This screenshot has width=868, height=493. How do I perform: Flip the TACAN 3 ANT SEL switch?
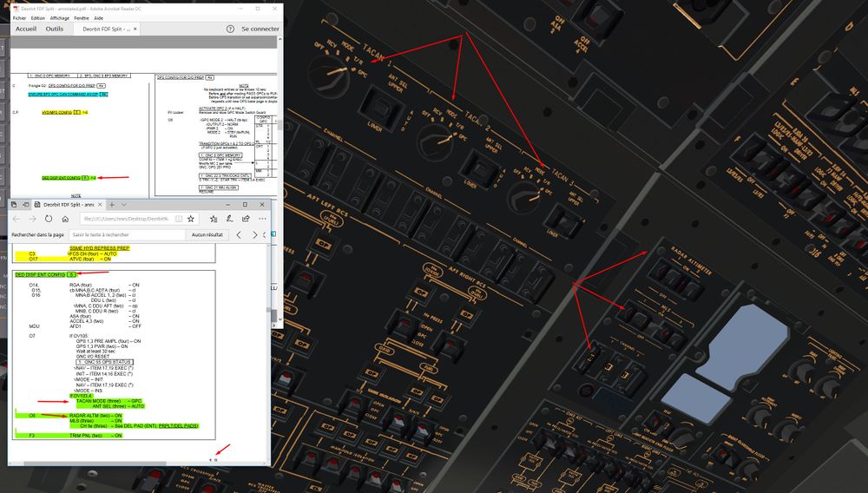563,222
